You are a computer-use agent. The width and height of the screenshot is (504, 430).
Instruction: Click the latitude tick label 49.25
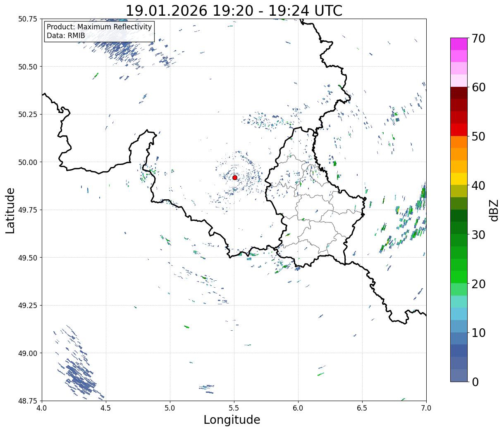(28, 306)
